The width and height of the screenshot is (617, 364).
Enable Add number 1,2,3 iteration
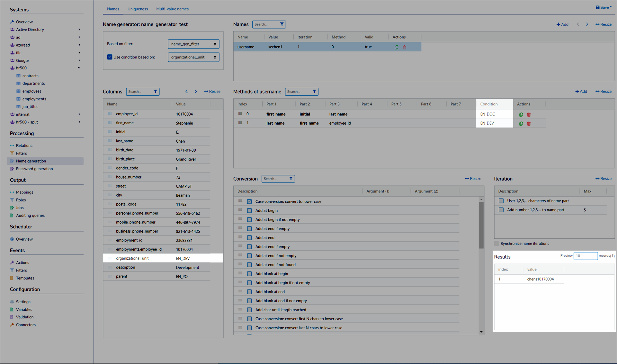pyautogui.click(x=501, y=210)
